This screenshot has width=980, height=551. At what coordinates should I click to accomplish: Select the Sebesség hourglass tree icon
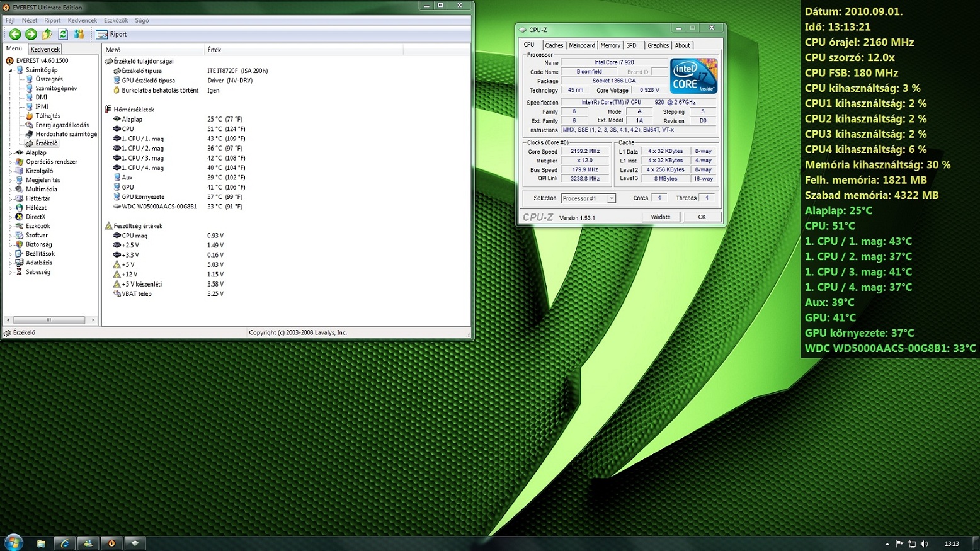pos(20,272)
